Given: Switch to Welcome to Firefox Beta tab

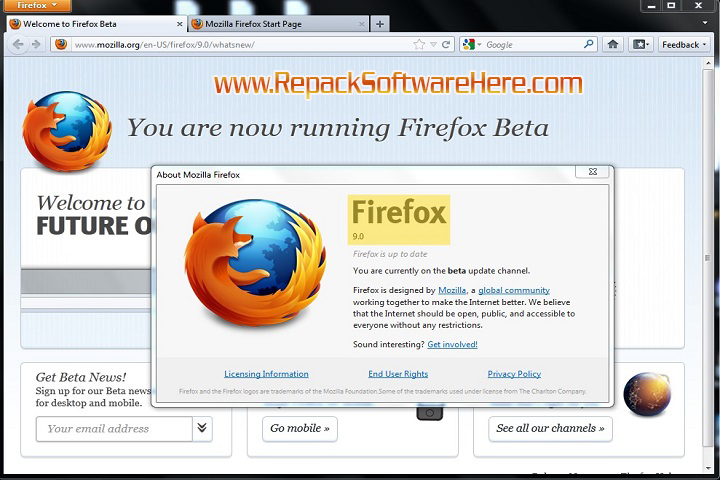Looking at the screenshot, I should (97, 24).
